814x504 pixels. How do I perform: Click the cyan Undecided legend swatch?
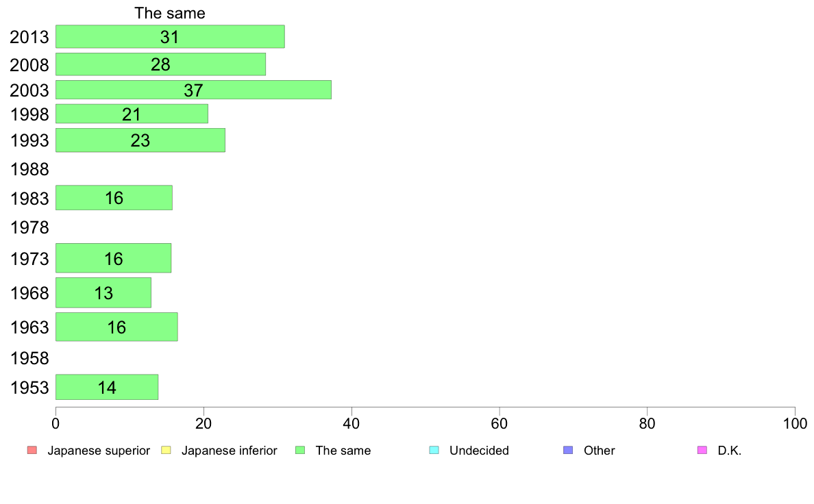pyautogui.click(x=434, y=450)
